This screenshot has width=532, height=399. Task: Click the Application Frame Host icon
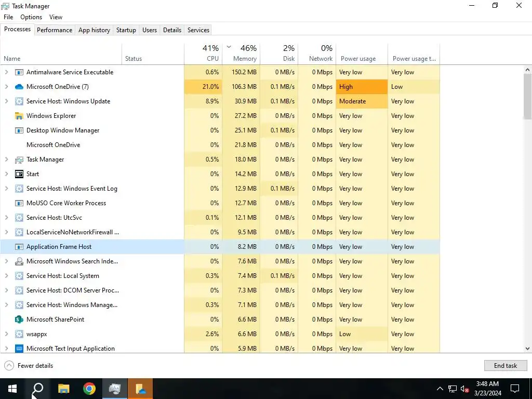click(19, 247)
